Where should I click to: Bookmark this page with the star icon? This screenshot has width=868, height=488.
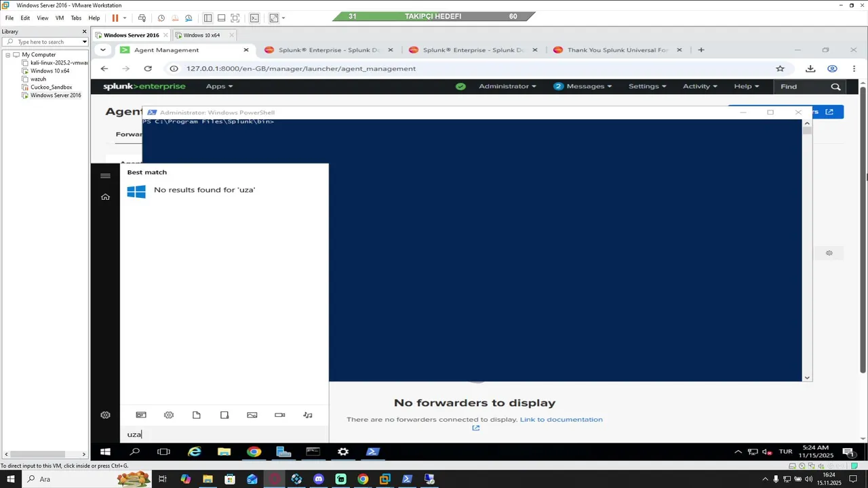coord(781,68)
